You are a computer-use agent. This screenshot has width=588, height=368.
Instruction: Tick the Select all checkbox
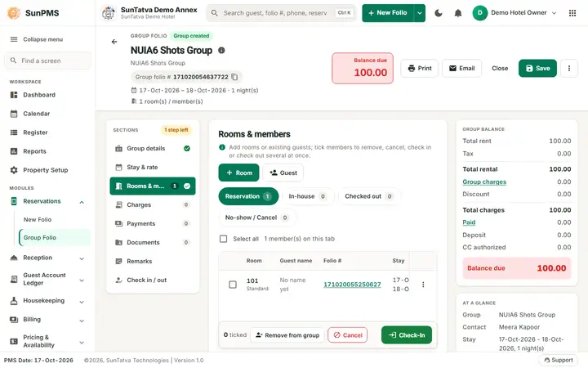click(224, 239)
